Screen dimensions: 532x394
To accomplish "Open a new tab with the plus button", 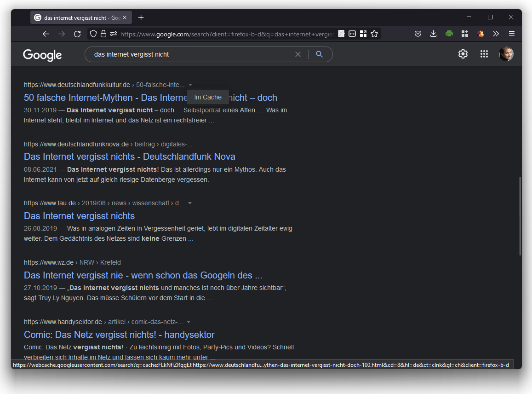I will click(141, 17).
